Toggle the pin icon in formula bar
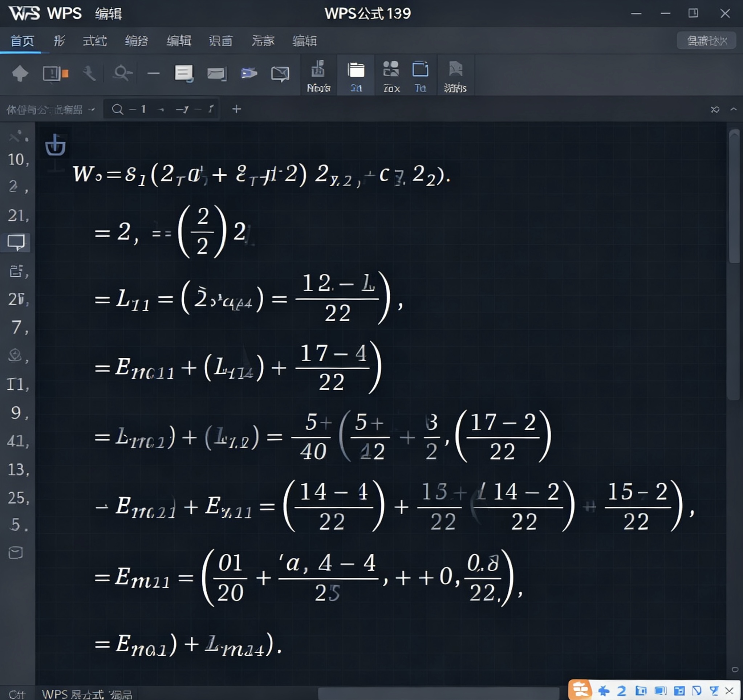 click(715, 110)
